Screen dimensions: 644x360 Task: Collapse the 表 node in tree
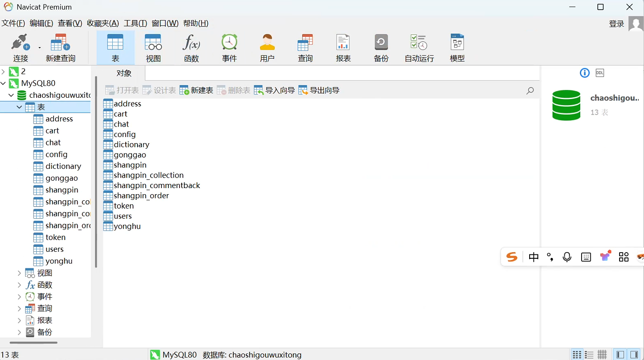click(19, 107)
